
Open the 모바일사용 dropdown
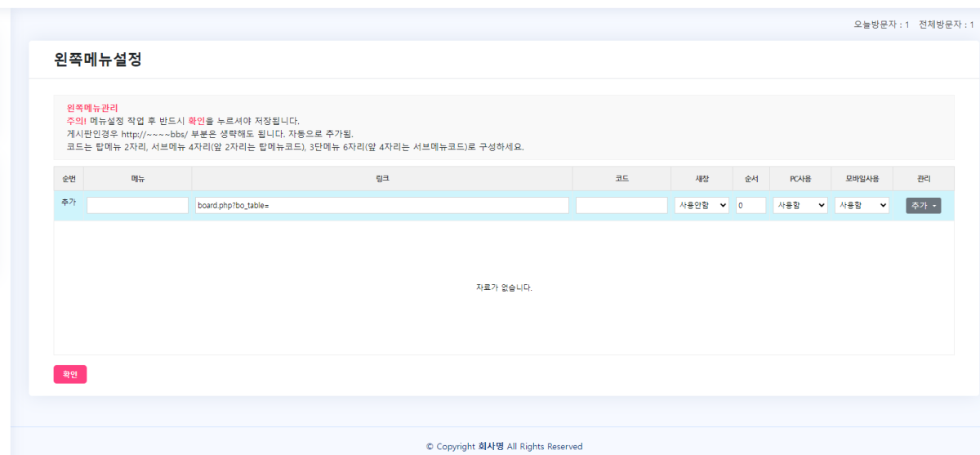pyautogui.click(x=862, y=206)
